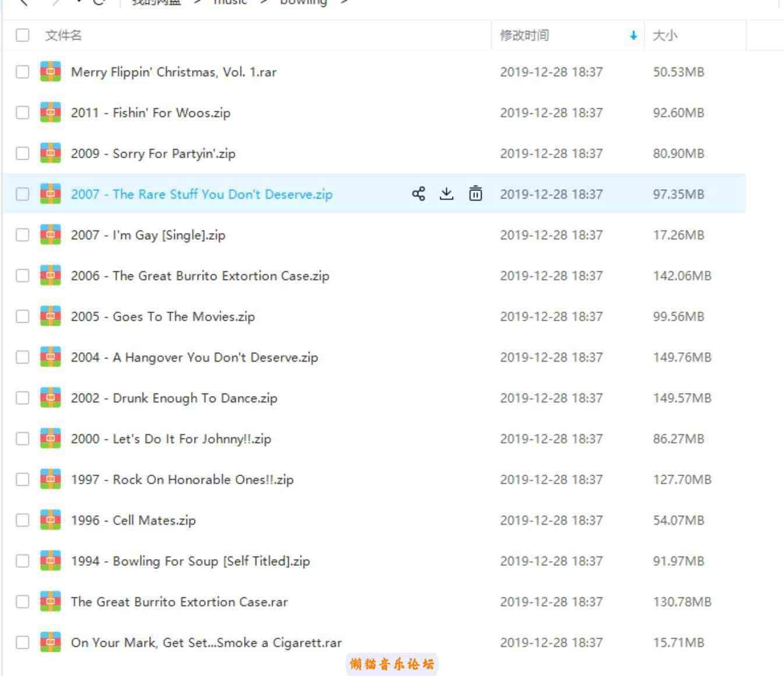Click the size value 142.06MB

point(682,275)
